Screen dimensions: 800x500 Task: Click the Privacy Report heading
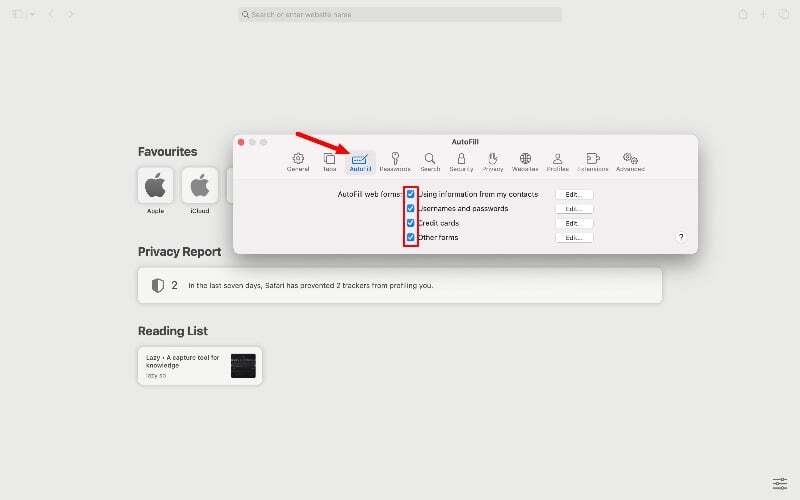(x=180, y=252)
